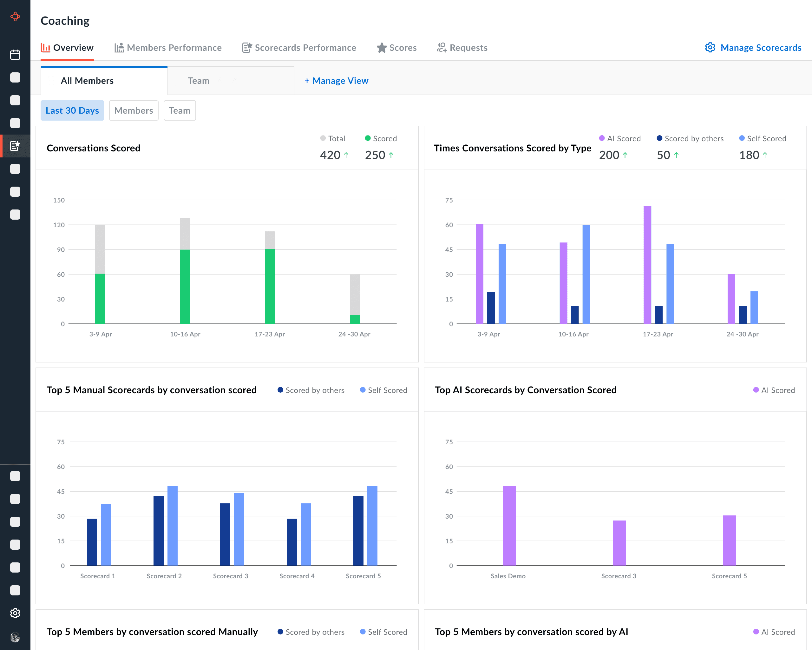The width and height of the screenshot is (812, 650).
Task: Open settings gear in sidebar
Action: tap(15, 613)
